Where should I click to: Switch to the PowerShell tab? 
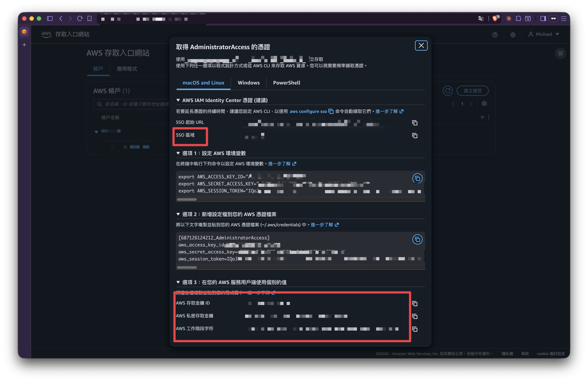(287, 83)
